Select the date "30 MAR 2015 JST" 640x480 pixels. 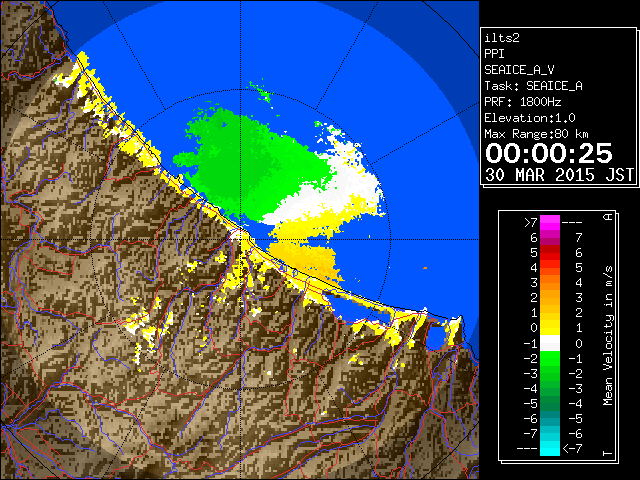(x=559, y=175)
